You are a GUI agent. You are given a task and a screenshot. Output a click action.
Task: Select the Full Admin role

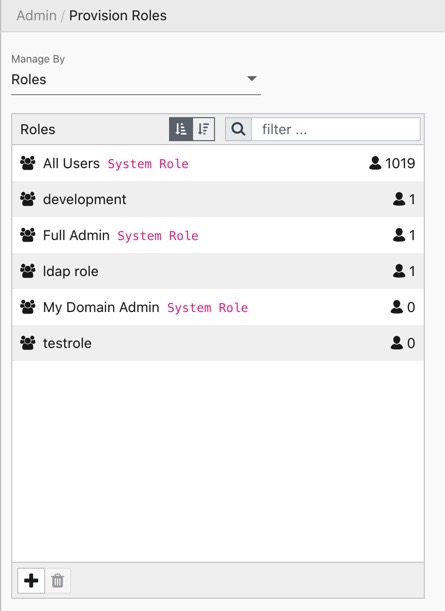point(218,235)
